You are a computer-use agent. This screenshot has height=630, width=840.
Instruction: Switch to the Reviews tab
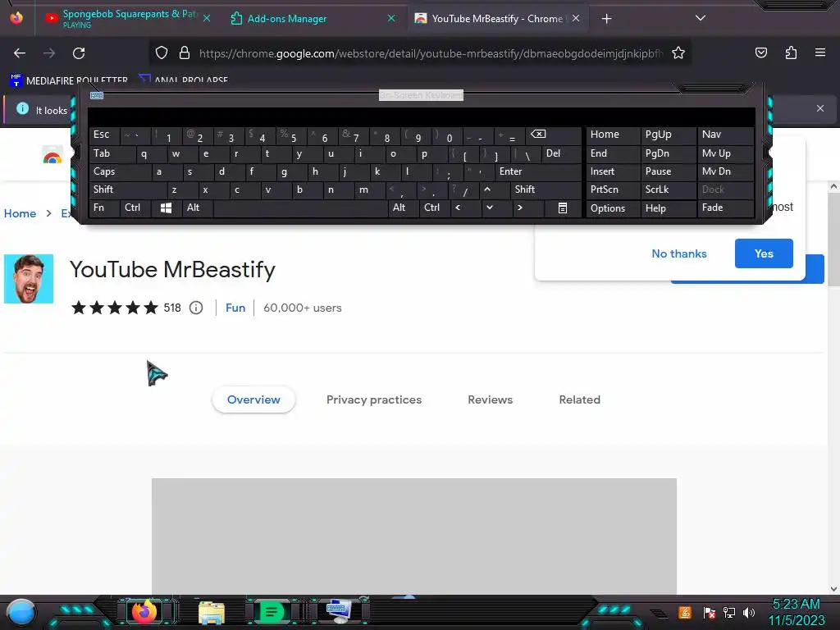click(491, 399)
